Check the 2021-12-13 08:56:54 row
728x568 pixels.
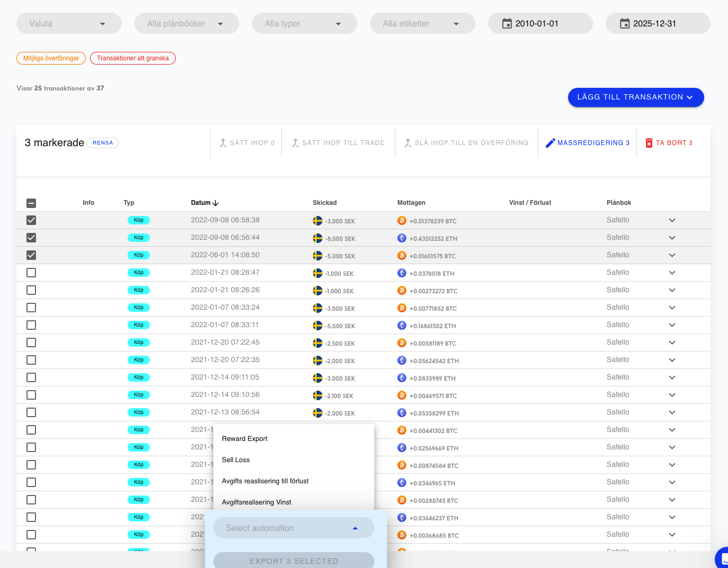[31, 412]
